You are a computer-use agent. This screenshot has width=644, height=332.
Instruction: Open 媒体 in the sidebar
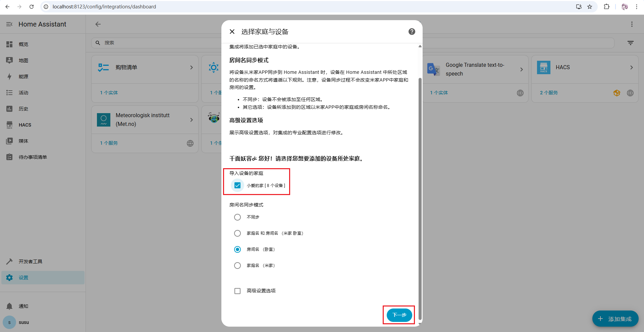click(43, 141)
